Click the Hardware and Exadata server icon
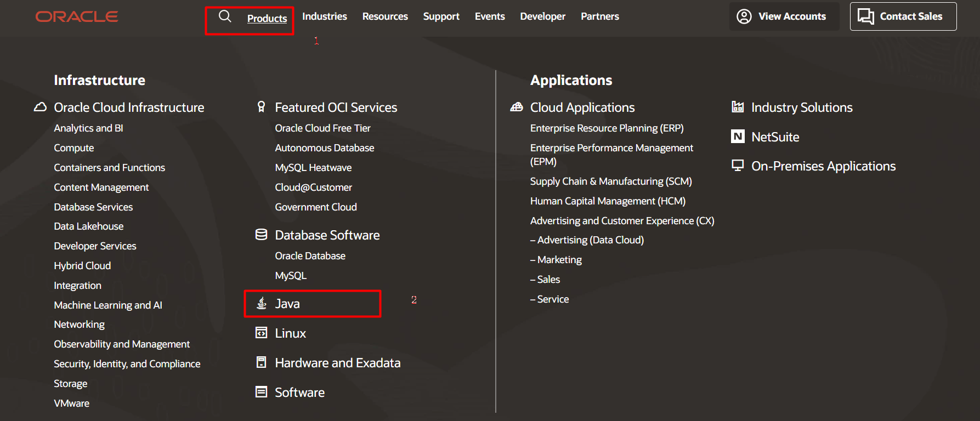The width and height of the screenshot is (980, 421). coord(262,362)
